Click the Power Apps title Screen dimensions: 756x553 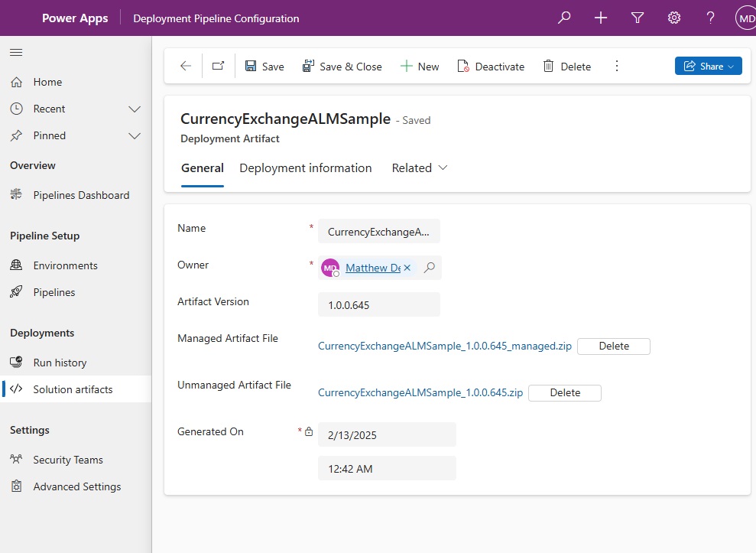click(x=75, y=18)
